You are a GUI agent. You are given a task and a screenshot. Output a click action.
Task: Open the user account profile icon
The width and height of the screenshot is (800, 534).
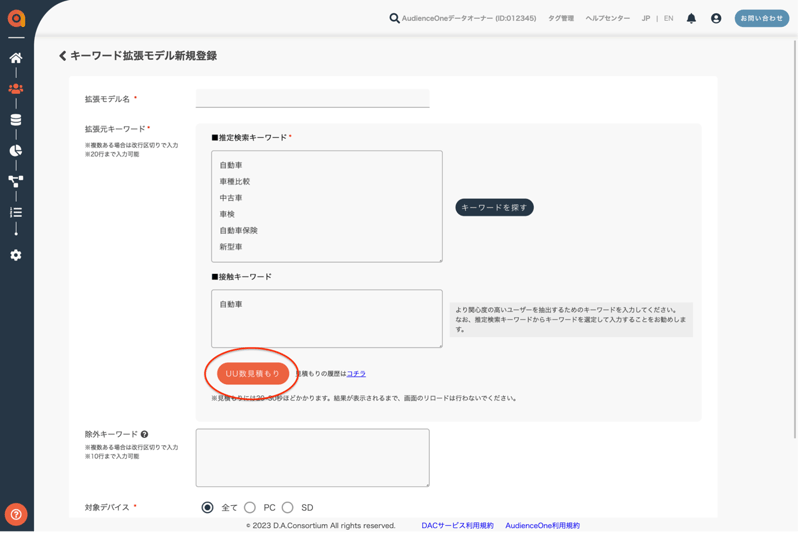[x=716, y=18]
